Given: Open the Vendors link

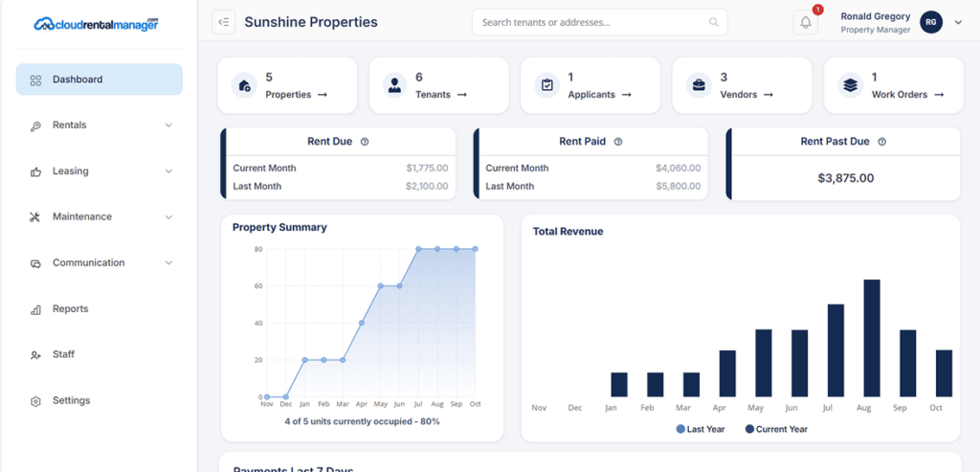Looking at the screenshot, I should (746, 95).
